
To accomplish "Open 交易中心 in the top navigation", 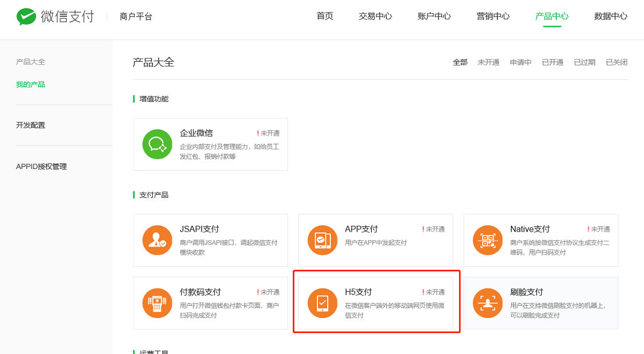I will pos(375,16).
